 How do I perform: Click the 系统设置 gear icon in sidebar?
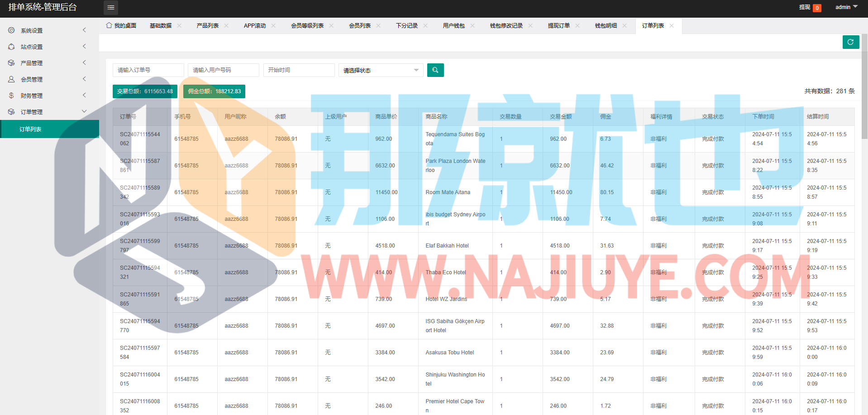(11, 30)
